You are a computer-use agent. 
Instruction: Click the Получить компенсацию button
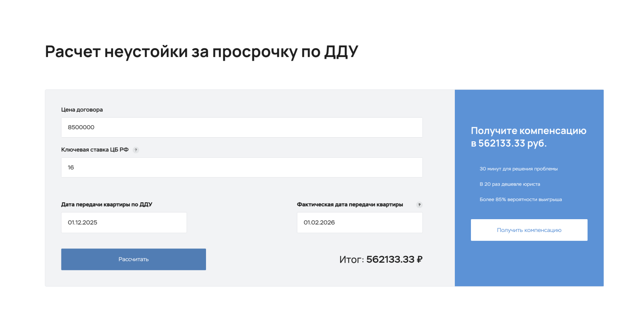click(529, 230)
